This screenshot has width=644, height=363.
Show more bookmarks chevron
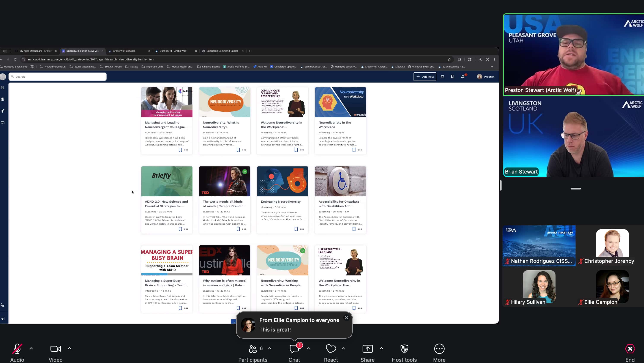tap(492, 67)
